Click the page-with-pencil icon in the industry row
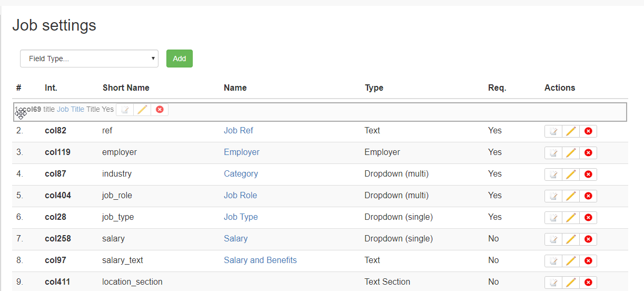The width and height of the screenshot is (644, 291). click(553, 174)
